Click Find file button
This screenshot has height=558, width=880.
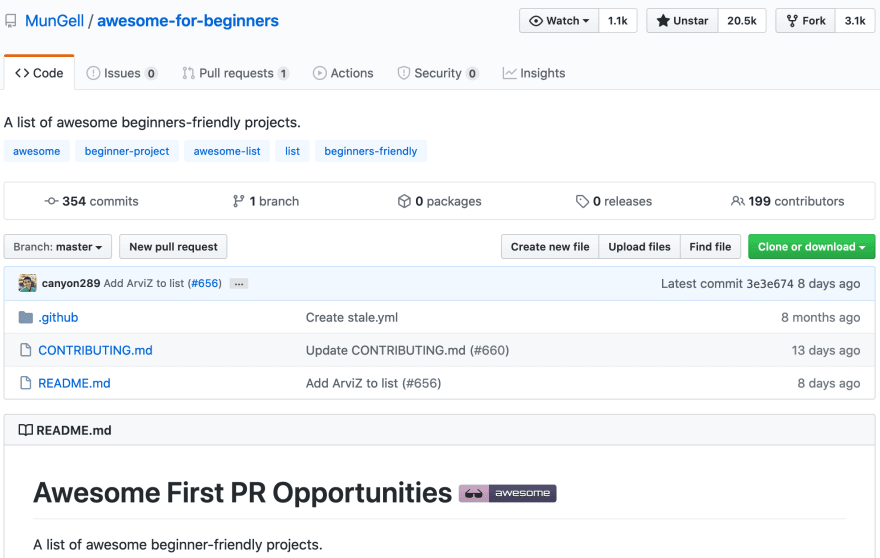[x=711, y=247]
